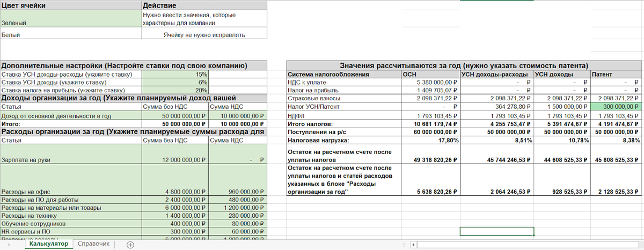Select the 'Зеленый' cell

(71, 19)
